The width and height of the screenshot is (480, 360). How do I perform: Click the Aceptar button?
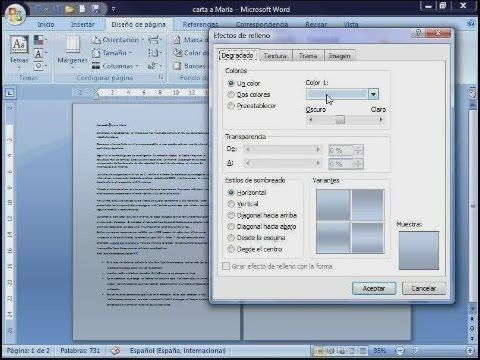tap(374, 288)
